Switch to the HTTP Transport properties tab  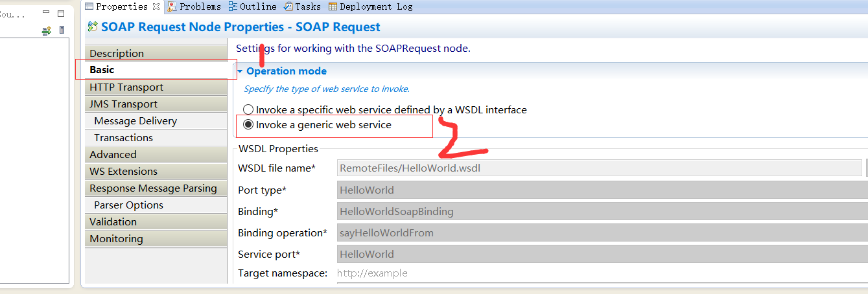point(126,87)
